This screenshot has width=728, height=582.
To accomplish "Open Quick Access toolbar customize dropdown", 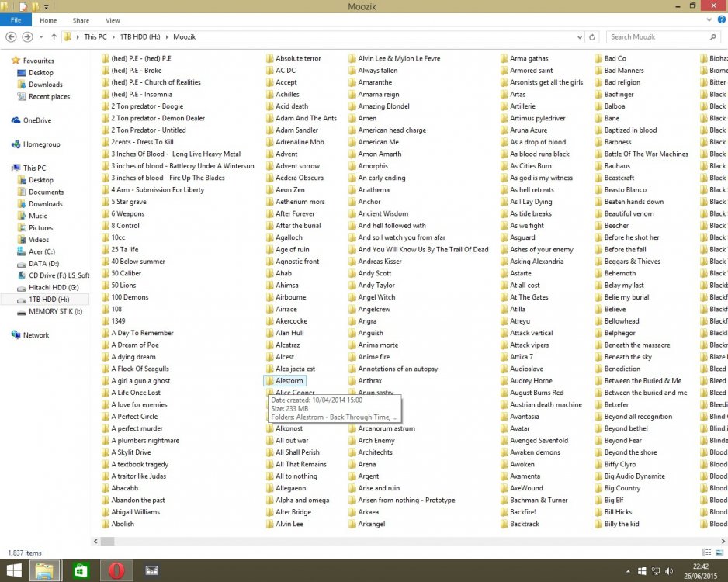I will 46,7.
